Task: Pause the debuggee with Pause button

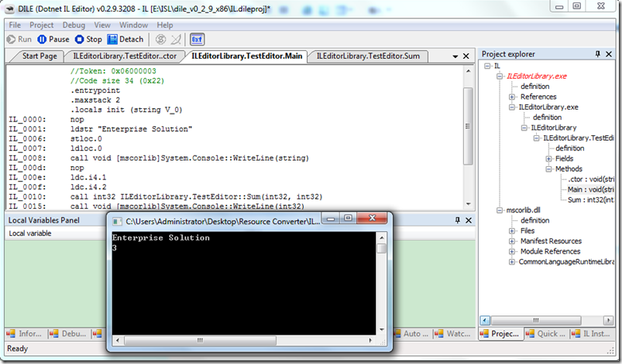Action: 53,39
